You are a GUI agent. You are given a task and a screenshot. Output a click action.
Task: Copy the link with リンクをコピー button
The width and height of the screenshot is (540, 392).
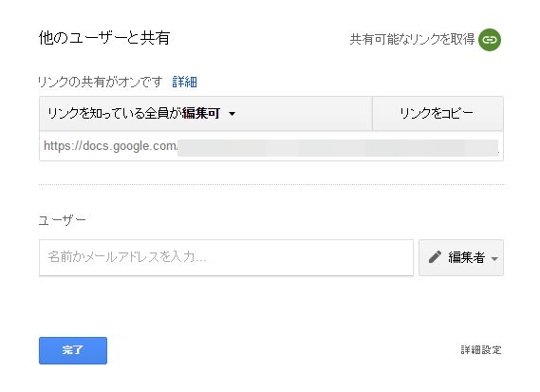tap(438, 113)
